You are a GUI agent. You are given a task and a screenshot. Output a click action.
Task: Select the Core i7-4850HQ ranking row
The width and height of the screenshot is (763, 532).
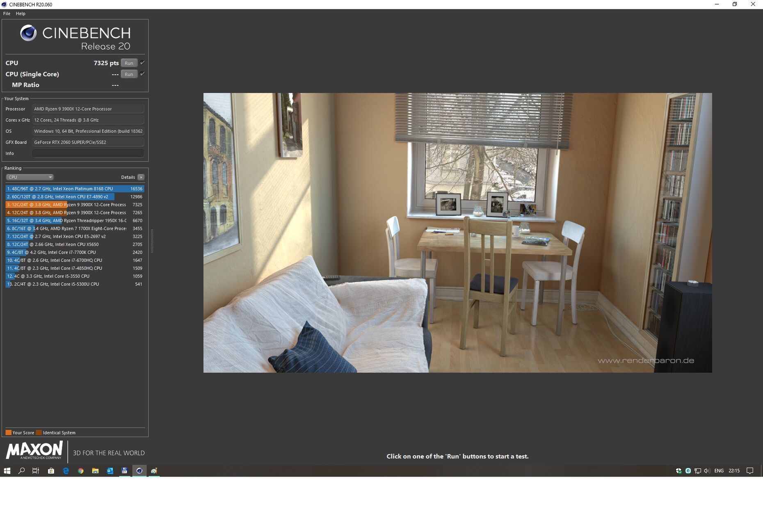tap(75, 268)
